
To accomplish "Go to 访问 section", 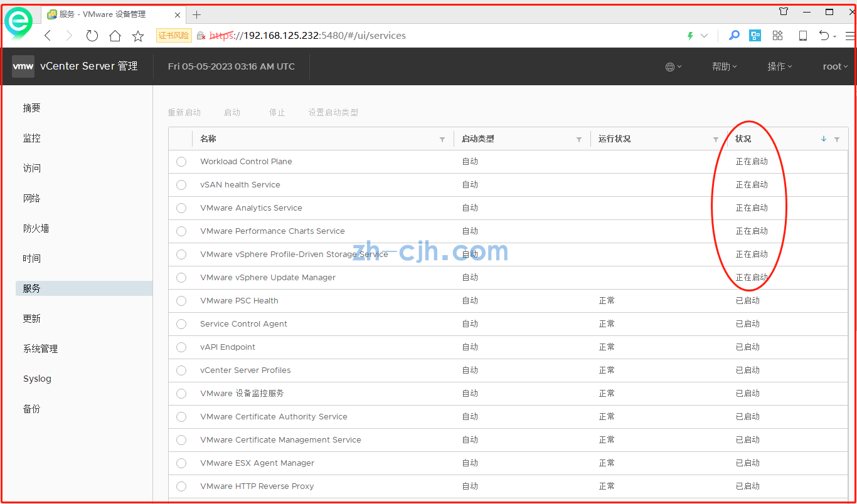I will (x=32, y=168).
